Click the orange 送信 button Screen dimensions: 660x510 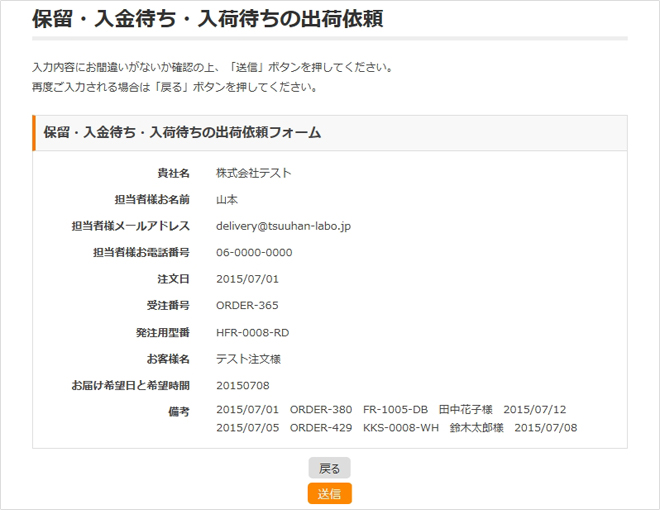[x=329, y=493]
